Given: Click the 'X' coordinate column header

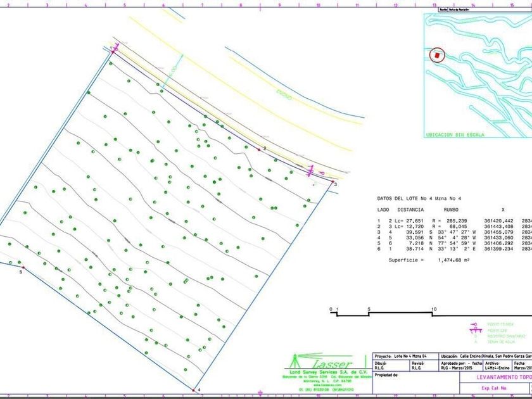Looking at the screenshot, I should click(503, 210).
